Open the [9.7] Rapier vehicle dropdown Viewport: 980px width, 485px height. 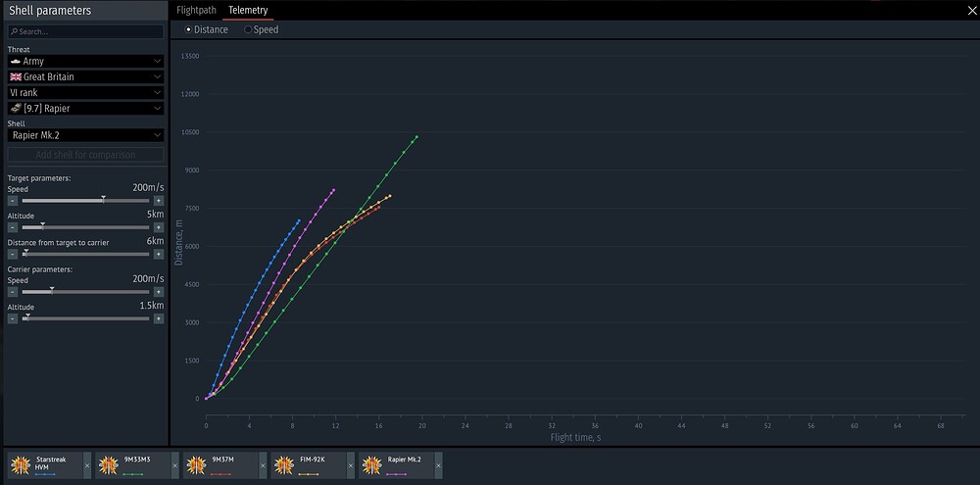pyautogui.click(x=85, y=108)
